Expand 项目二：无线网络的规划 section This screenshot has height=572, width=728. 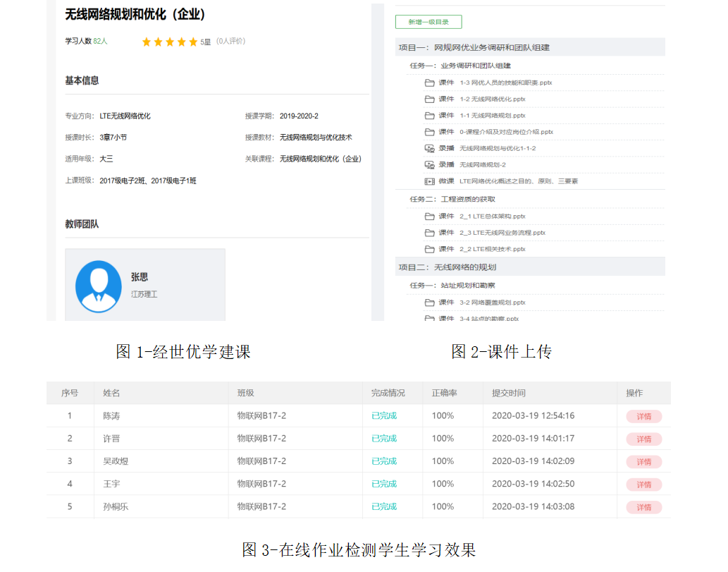(448, 267)
